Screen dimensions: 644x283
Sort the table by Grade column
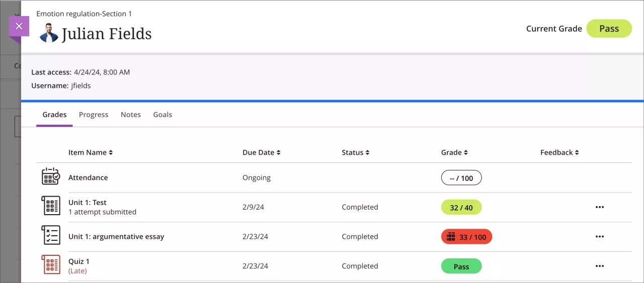tap(454, 152)
